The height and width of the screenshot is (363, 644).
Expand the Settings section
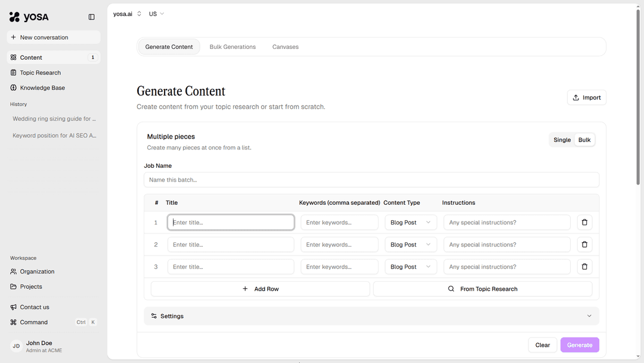point(371,316)
